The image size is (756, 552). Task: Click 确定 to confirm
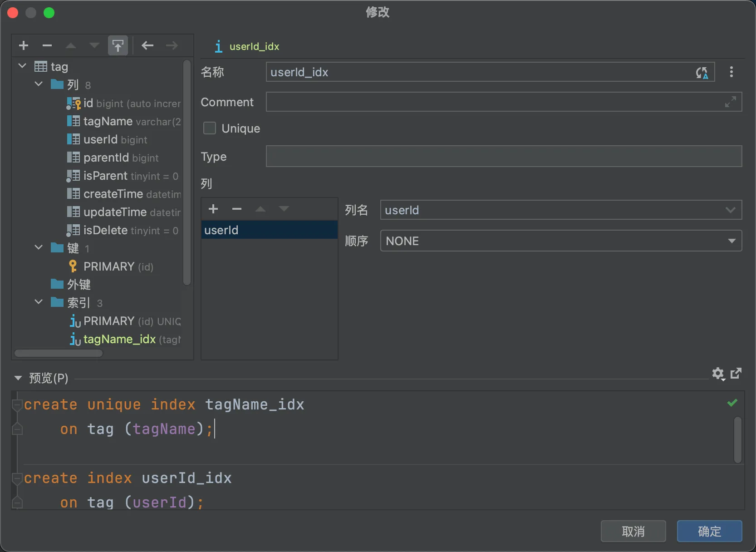pyautogui.click(x=709, y=531)
